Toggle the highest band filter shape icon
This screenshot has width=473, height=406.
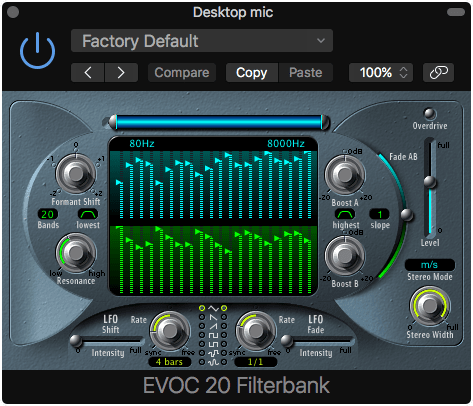point(345,214)
